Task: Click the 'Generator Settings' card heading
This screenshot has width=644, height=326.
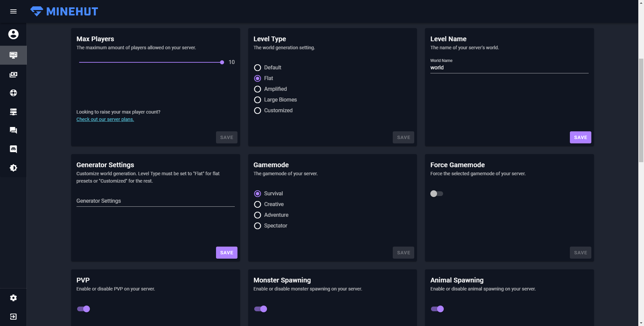Action: coord(105,165)
